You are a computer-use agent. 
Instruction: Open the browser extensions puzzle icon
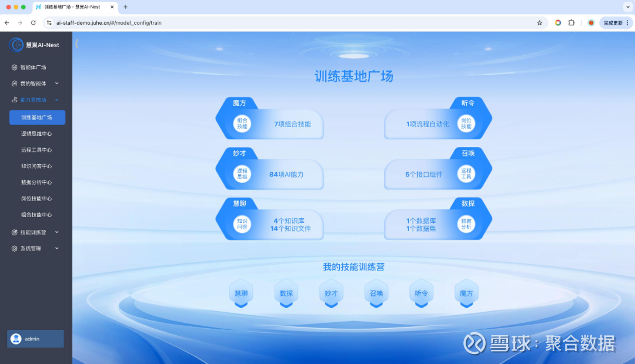coord(571,23)
